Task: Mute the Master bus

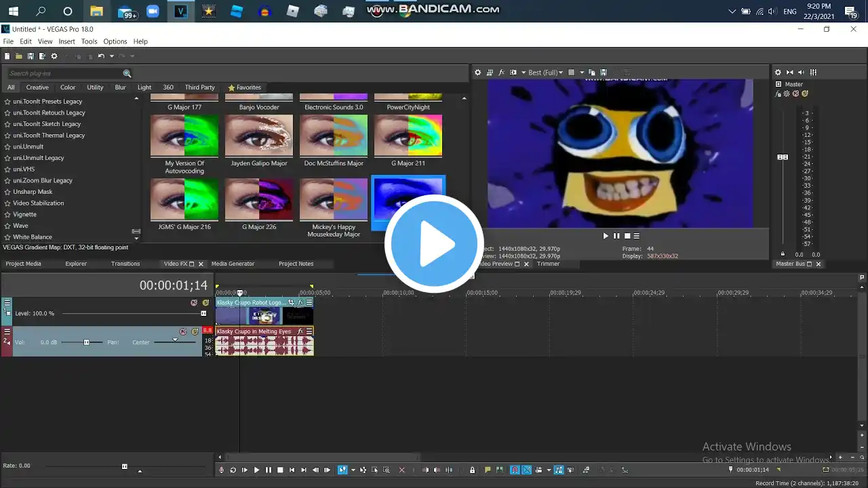Action: [x=796, y=94]
